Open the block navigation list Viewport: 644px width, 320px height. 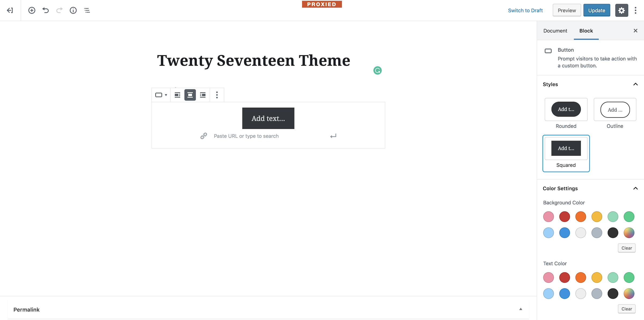pyautogui.click(x=87, y=10)
